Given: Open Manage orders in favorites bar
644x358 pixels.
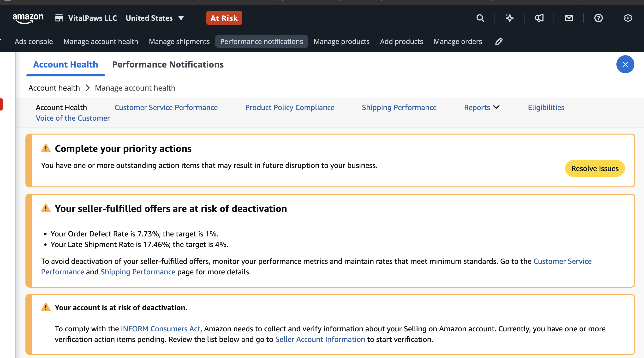Looking at the screenshot, I should point(458,41).
